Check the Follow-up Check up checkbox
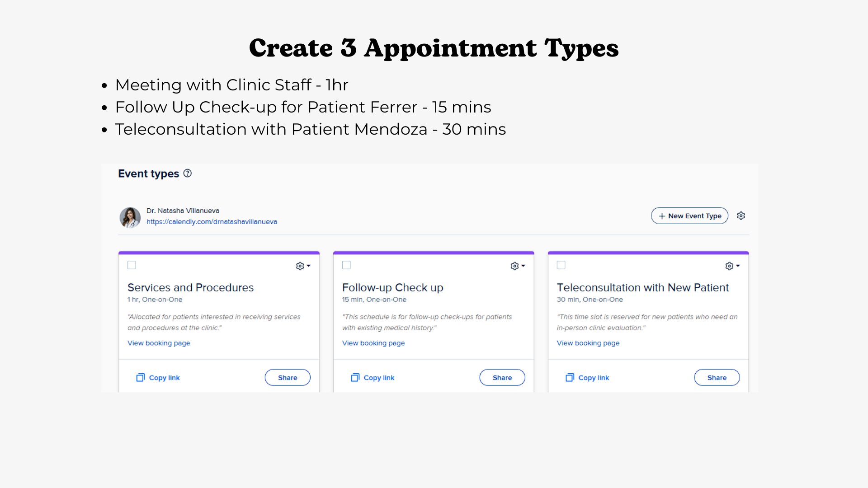868x488 pixels. 346,265
